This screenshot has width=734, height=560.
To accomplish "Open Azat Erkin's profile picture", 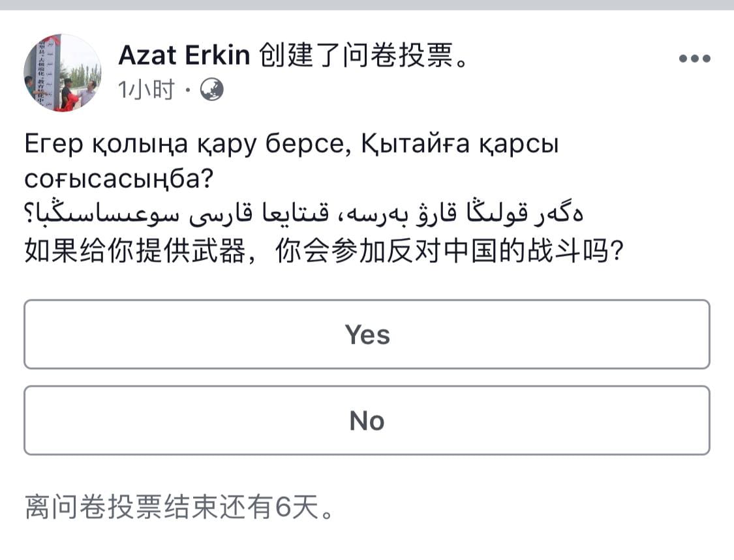I will [x=63, y=72].
